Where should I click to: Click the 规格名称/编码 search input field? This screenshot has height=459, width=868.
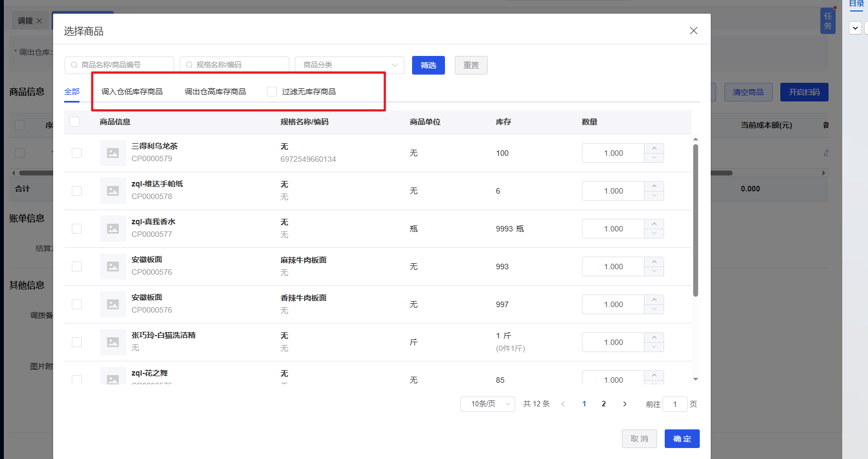point(235,65)
